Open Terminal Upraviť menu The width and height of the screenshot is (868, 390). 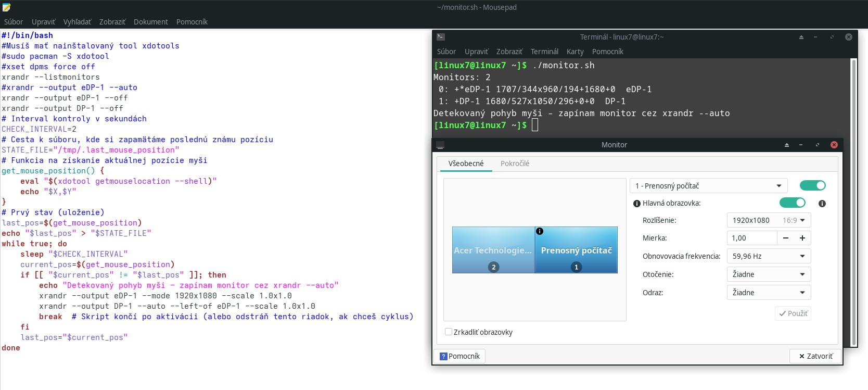click(x=476, y=52)
